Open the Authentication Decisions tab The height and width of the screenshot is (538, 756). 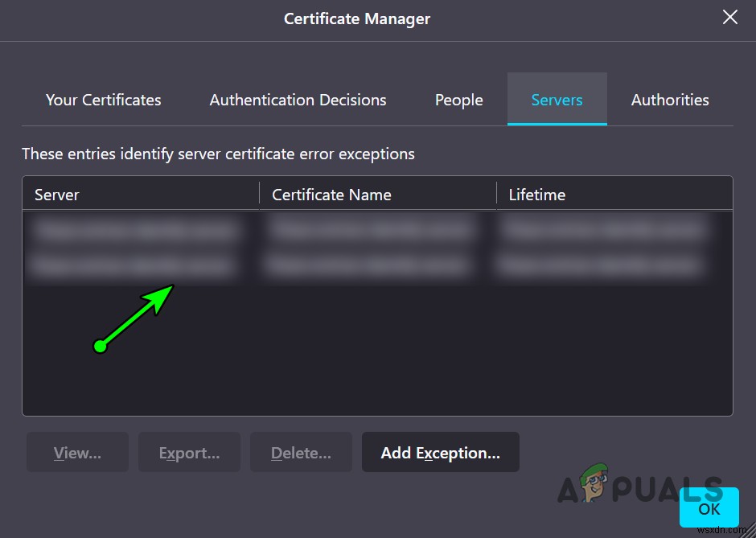point(298,100)
